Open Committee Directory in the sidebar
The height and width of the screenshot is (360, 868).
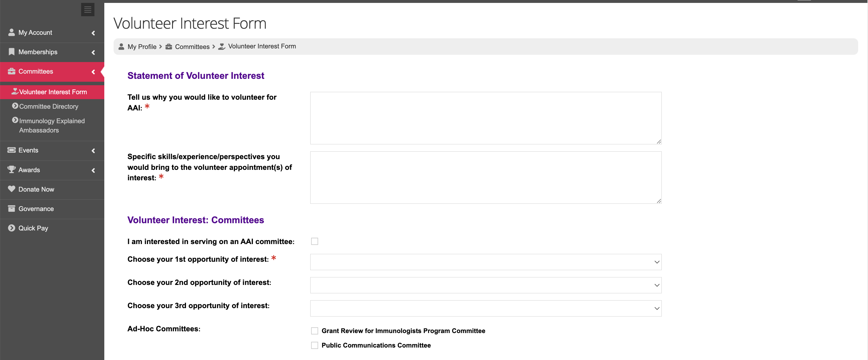tap(48, 106)
